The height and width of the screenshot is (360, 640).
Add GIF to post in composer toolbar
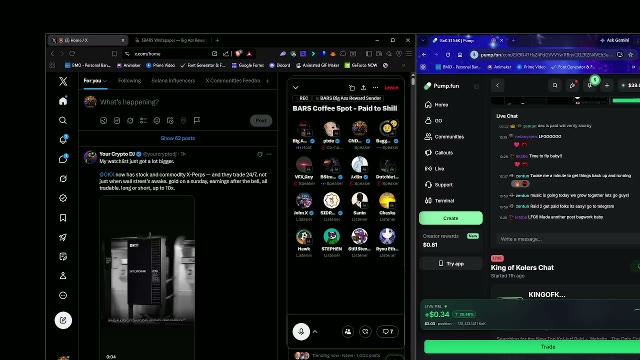[x=117, y=120]
